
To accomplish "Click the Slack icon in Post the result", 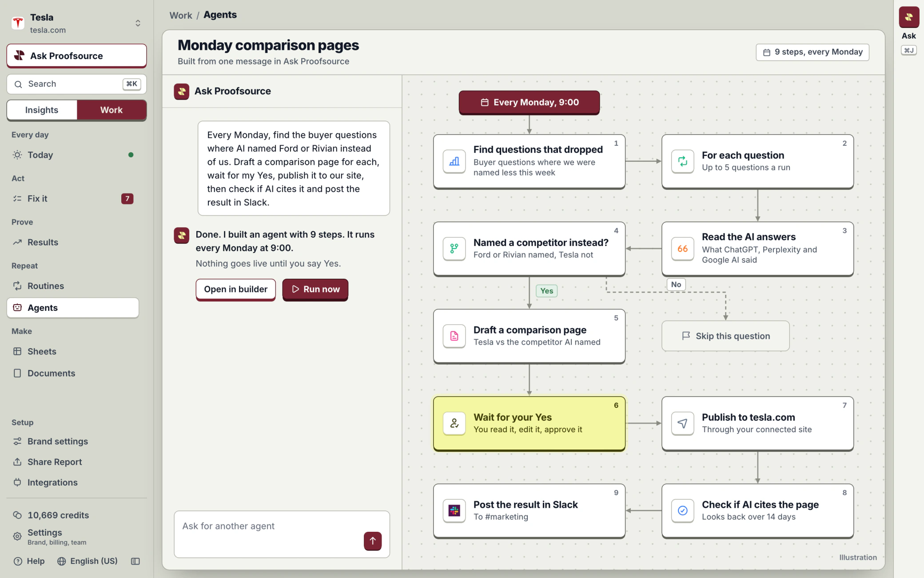I will (454, 510).
